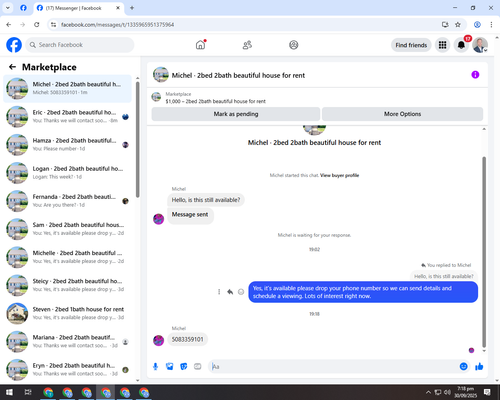The image size is (500, 400).
Task: Open Fernanda conversation in the list
Action: tap(67, 201)
